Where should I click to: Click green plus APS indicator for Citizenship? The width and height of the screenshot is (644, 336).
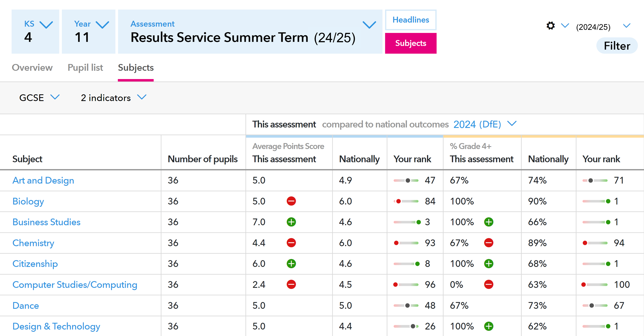click(291, 264)
